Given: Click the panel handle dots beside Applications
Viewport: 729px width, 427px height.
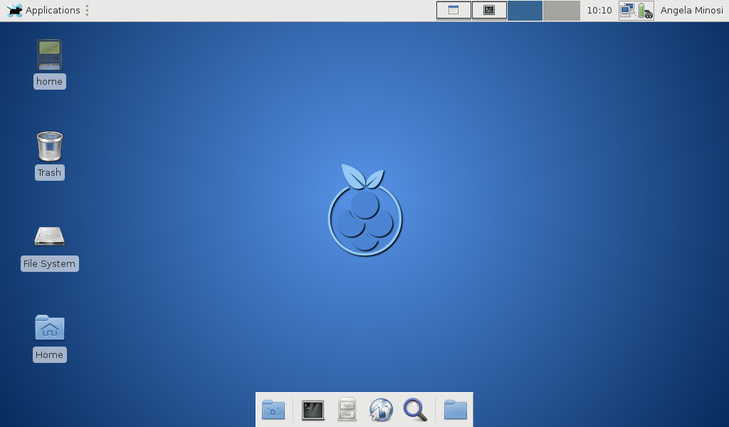Looking at the screenshot, I should 87,10.
